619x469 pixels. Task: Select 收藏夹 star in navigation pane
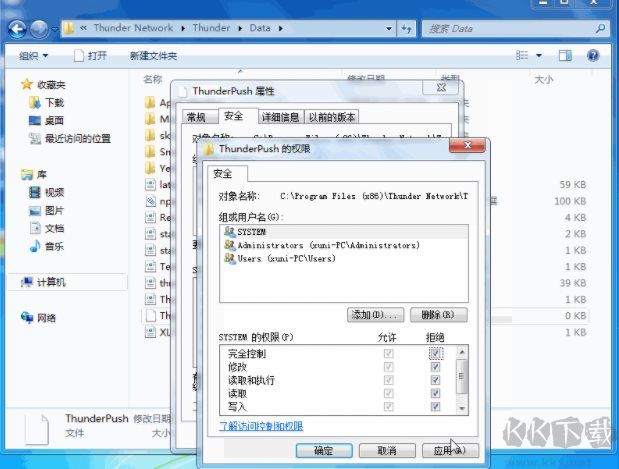(26, 84)
